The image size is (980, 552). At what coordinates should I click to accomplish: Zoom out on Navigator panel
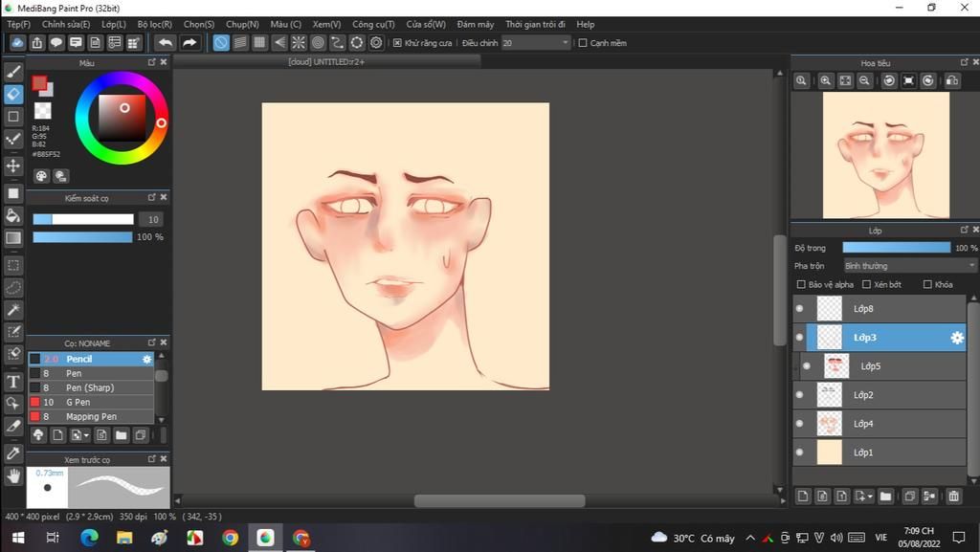[864, 80]
